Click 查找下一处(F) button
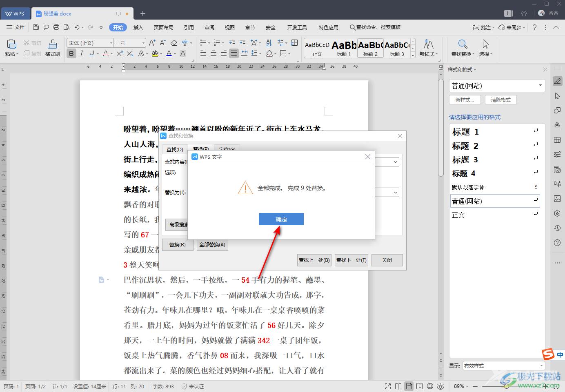The width and height of the screenshot is (565, 392). pyautogui.click(x=351, y=260)
